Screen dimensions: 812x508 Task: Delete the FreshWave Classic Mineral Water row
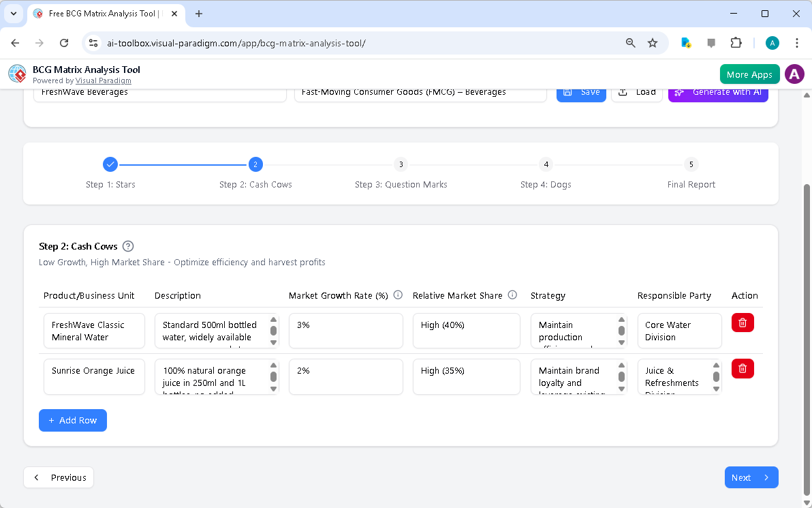click(743, 323)
